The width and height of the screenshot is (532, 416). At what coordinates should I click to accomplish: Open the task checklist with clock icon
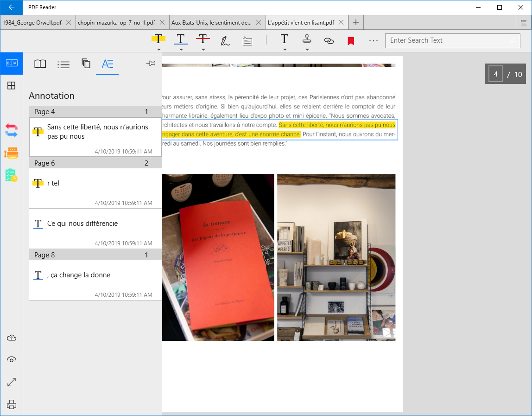(11, 175)
